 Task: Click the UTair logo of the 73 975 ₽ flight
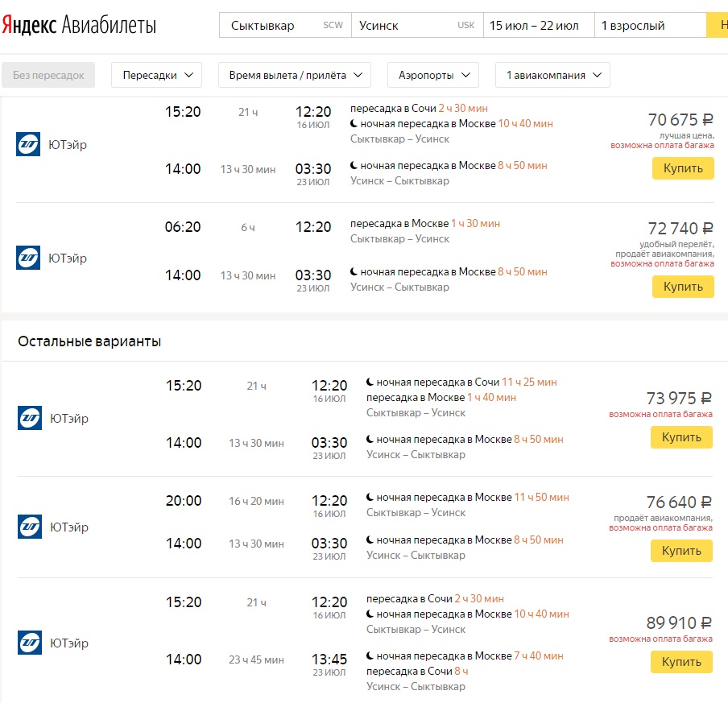coord(30,418)
